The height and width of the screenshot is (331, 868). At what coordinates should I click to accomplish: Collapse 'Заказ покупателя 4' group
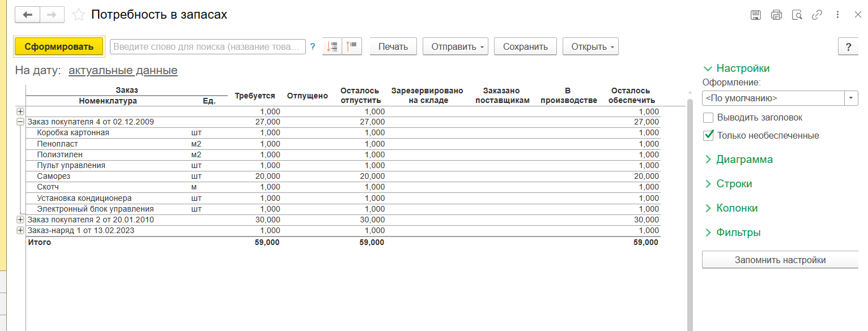click(x=20, y=122)
